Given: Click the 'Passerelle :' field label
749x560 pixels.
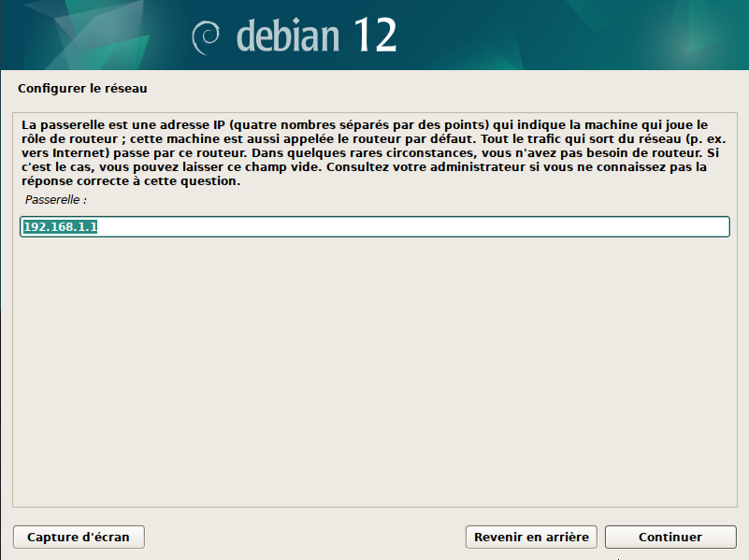Looking at the screenshot, I should pyautogui.click(x=56, y=199).
